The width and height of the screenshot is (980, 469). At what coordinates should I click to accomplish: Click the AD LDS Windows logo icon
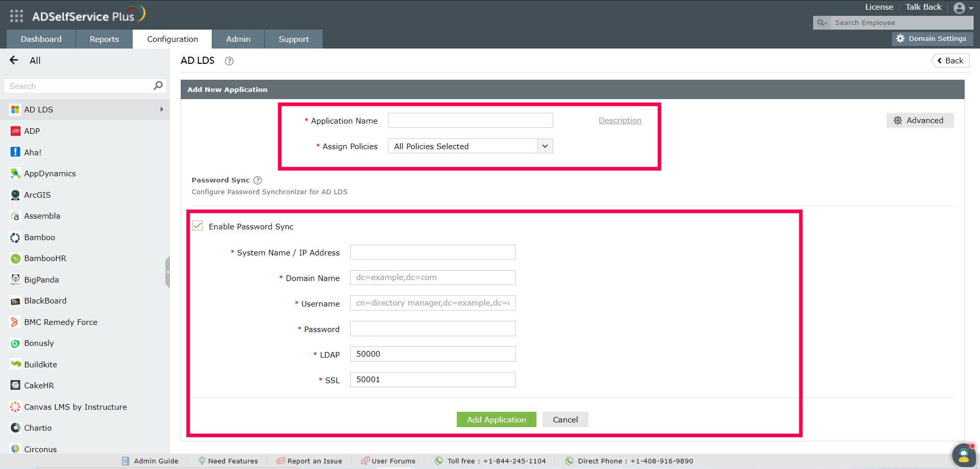point(15,110)
